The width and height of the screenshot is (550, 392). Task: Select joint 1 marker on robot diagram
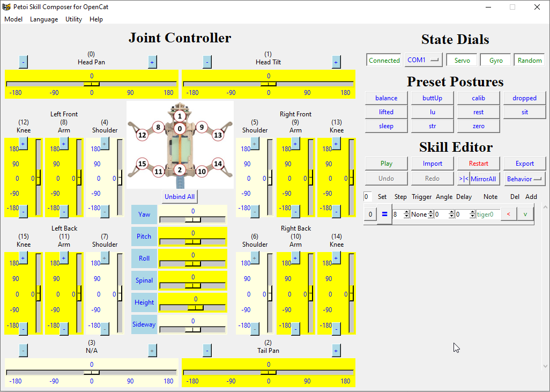click(x=180, y=116)
